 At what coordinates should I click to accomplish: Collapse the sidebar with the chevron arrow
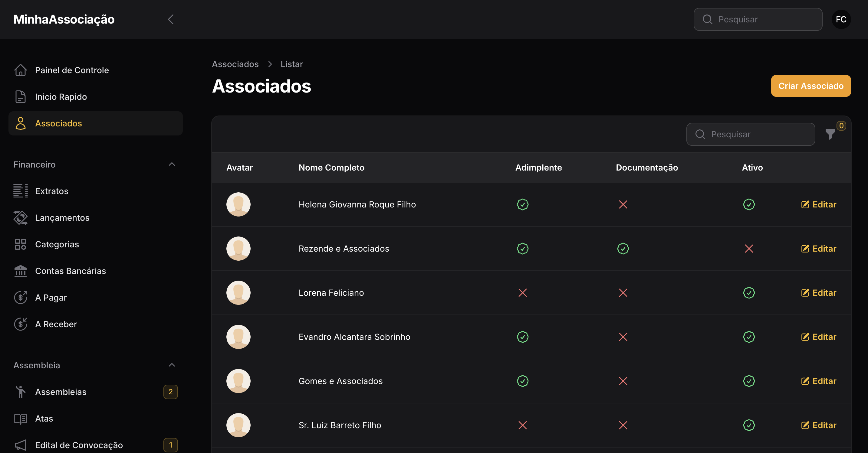(x=171, y=19)
